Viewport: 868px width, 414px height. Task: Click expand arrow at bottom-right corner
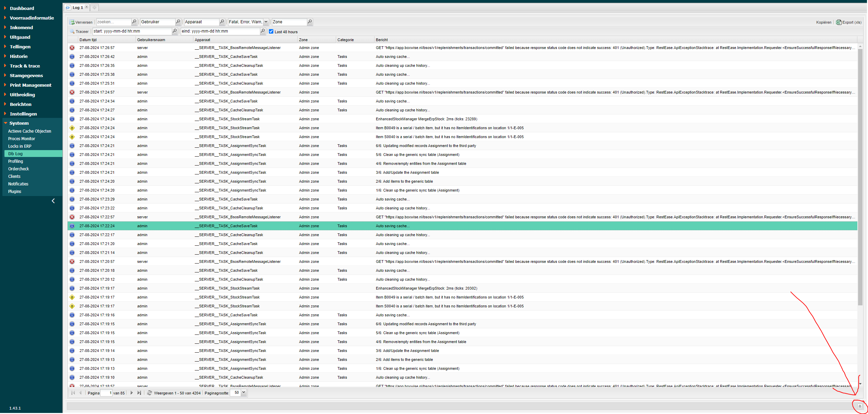859,406
